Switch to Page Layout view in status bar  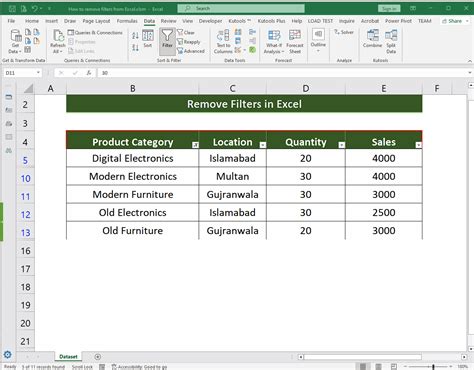pos(378,367)
